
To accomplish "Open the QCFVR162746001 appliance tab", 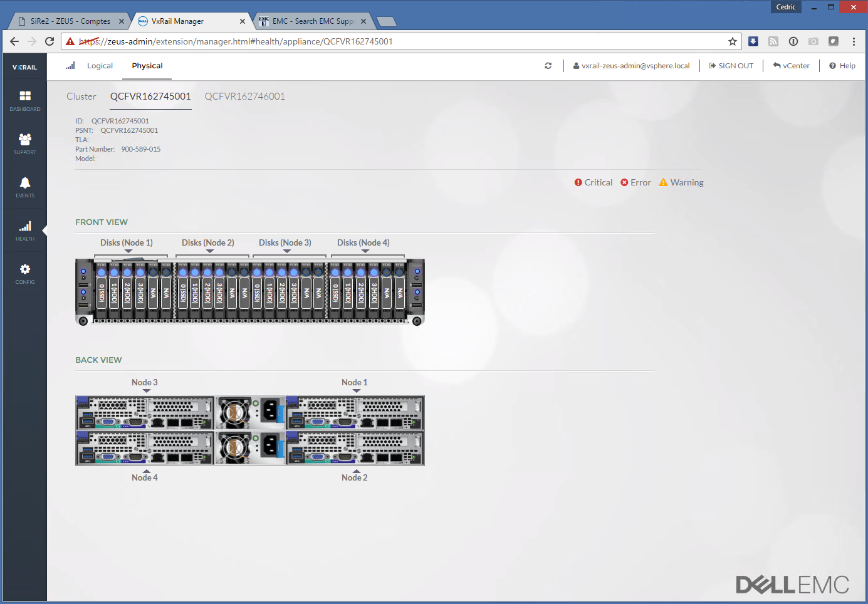I will pyautogui.click(x=244, y=96).
